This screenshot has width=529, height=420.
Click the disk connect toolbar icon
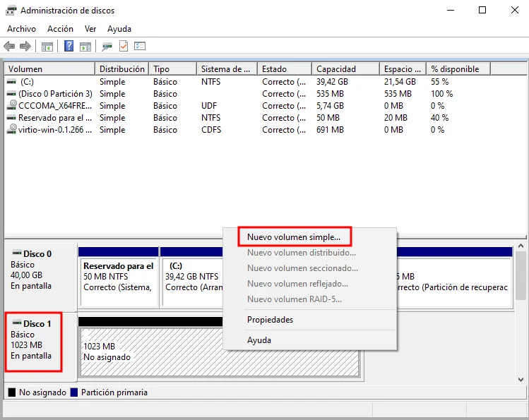pos(107,47)
